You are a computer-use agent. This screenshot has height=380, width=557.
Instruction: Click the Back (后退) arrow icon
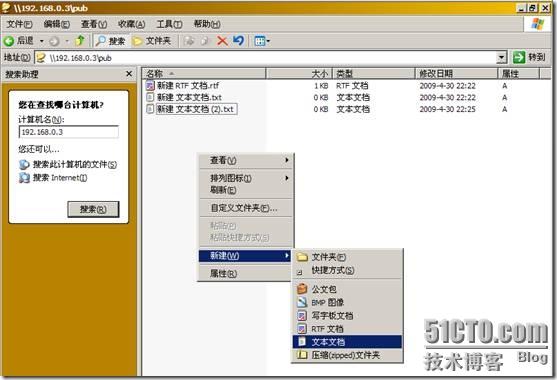(9, 41)
